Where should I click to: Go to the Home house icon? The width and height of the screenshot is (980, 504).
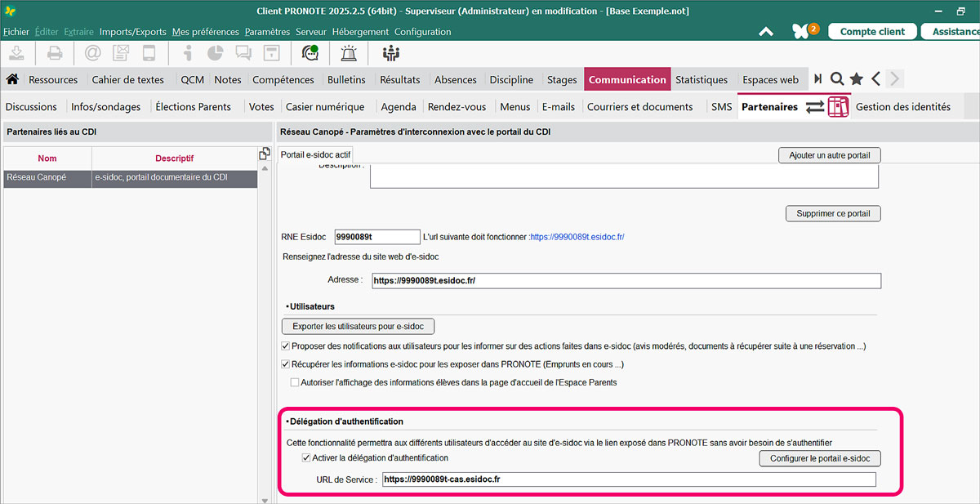(x=12, y=79)
